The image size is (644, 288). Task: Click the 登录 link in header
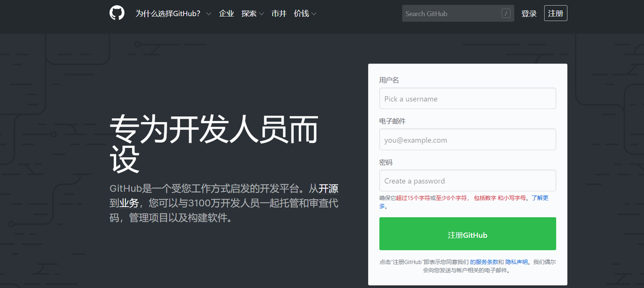(529, 14)
